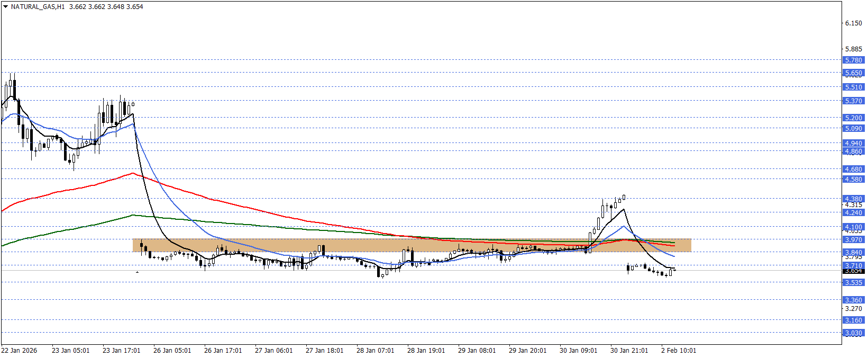
Task: Select the NATURAL_GAS,H1 chart title text
Action: 38,7
